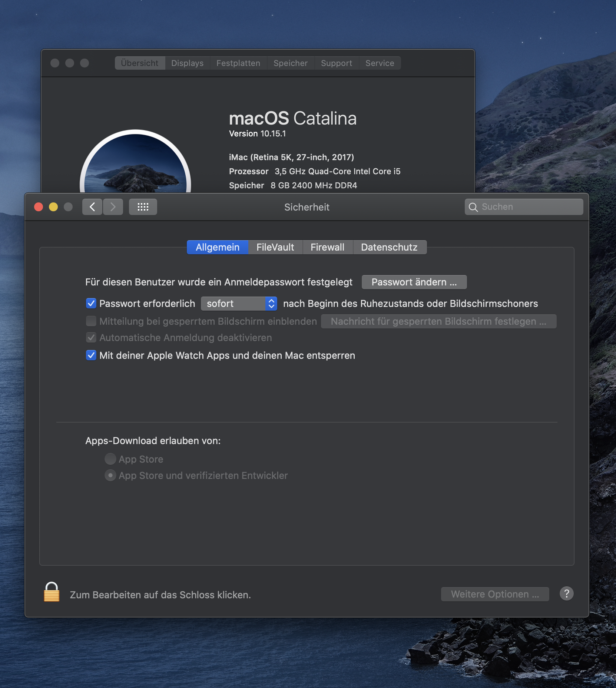Viewport: 616px width, 688px height.
Task: Open the 'sofort' password delay dropdown
Action: click(239, 304)
